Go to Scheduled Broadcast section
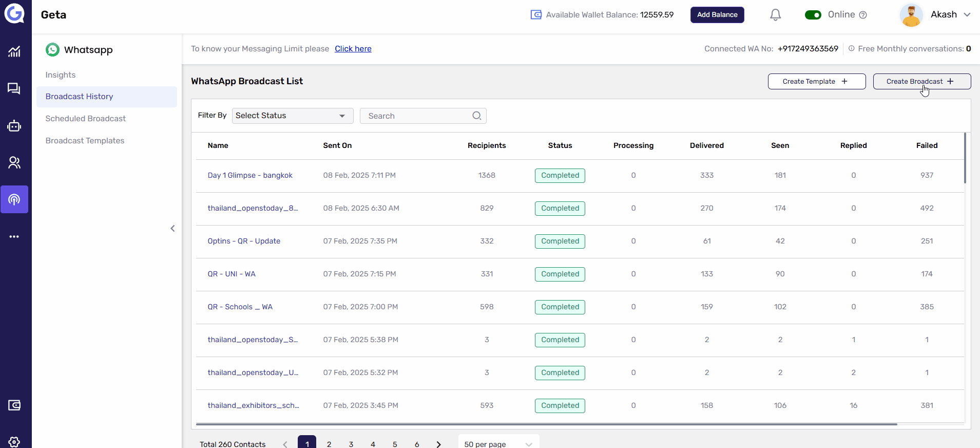The height and width of the screenshot is (448, 980). coord(85,119)
